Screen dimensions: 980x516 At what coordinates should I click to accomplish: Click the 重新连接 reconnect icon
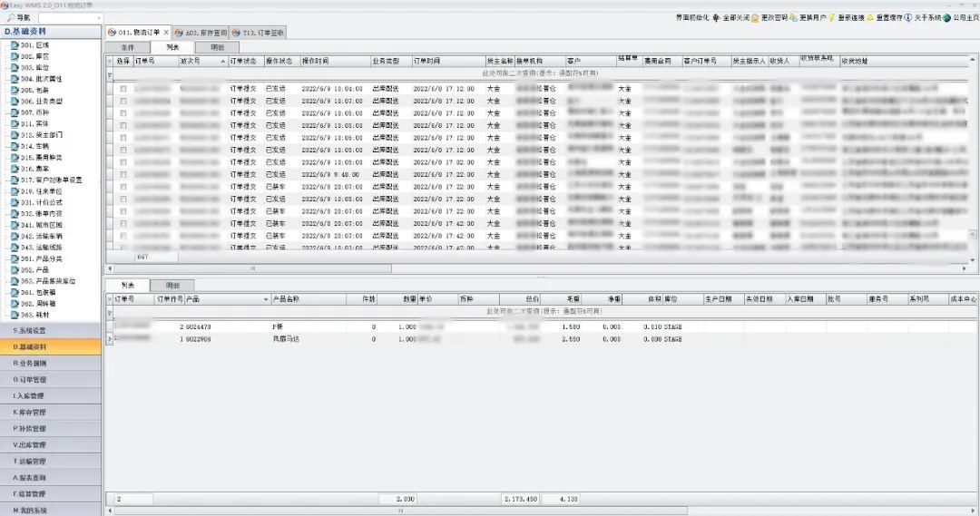coord(831,17)
